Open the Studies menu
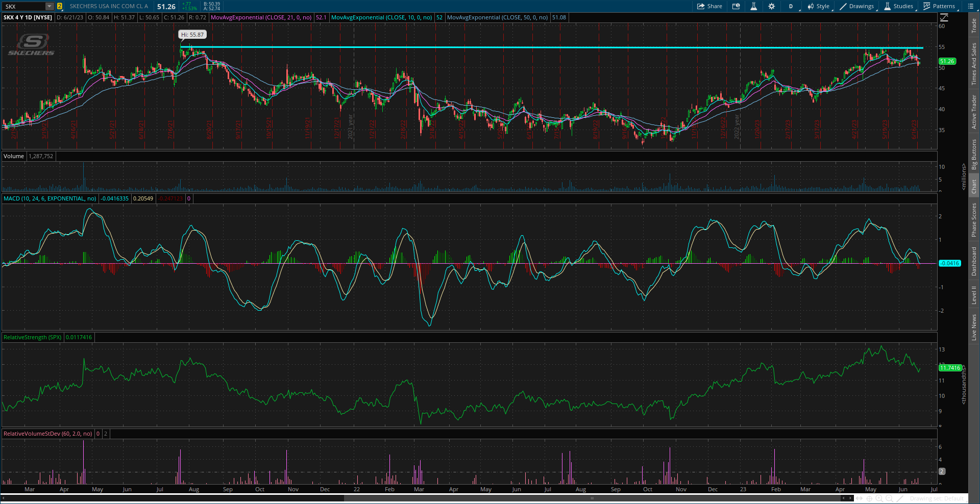 [899, 6]
